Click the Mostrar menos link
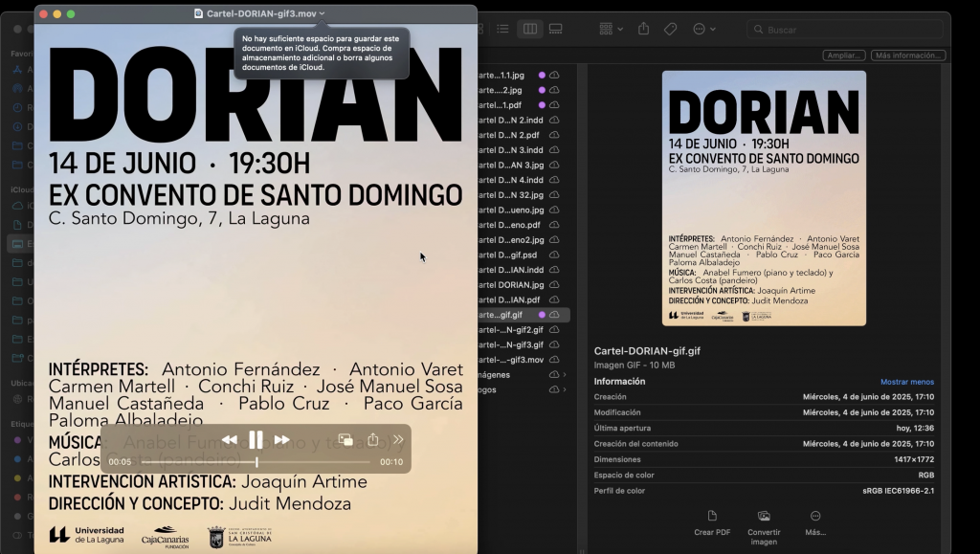Image resolution: width=980 pixels, height=554 pixels. click(x=907, y=382)
